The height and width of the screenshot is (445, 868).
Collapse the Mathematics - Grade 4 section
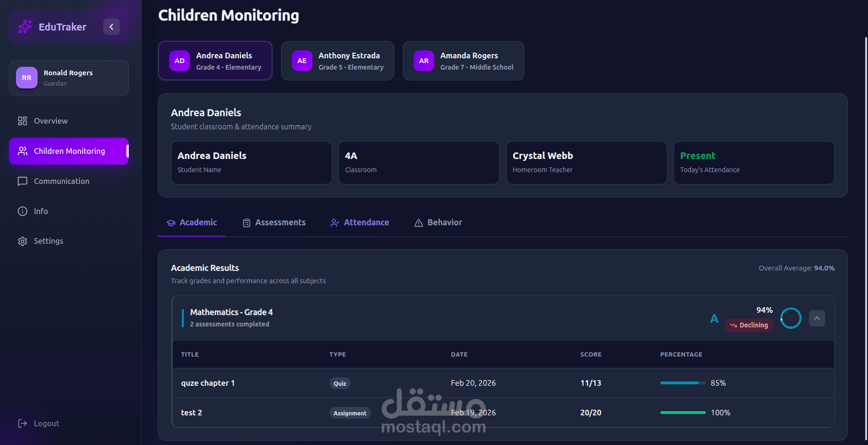tap(817, 318)
